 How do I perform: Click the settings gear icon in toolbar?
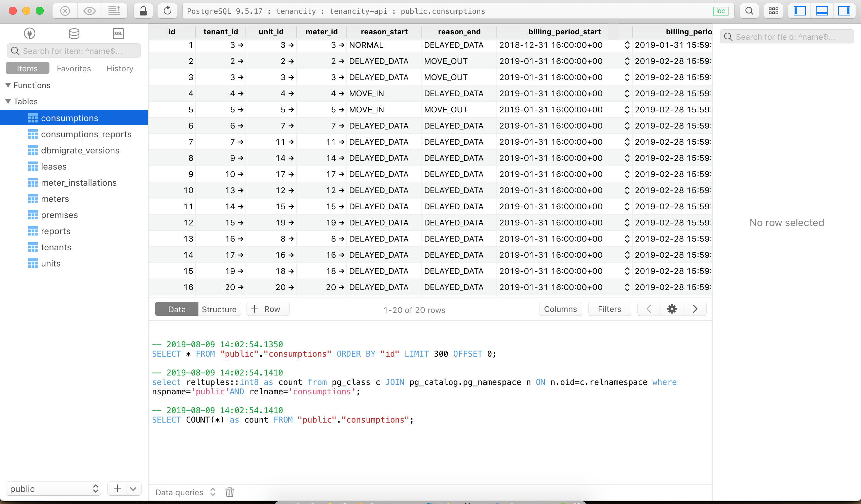672,309
